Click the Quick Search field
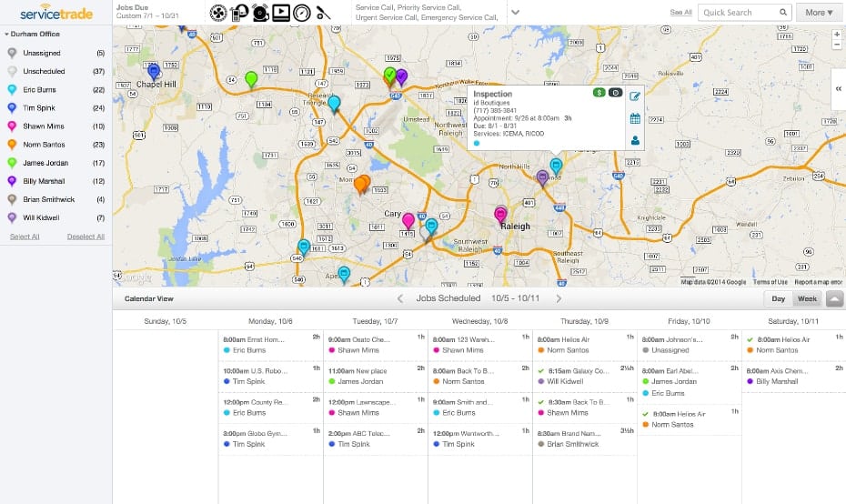Screen dimensions: 846x504 click(x=739, y=13)
